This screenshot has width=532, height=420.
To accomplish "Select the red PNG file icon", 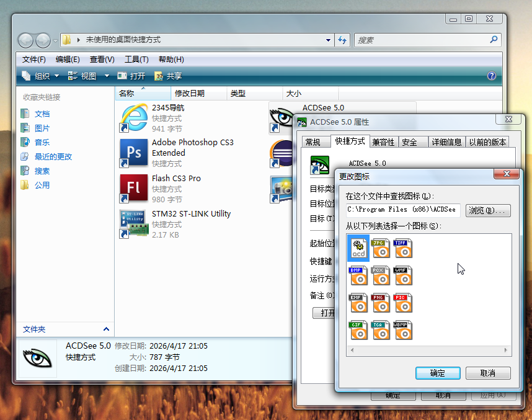I will coord(380,303).
